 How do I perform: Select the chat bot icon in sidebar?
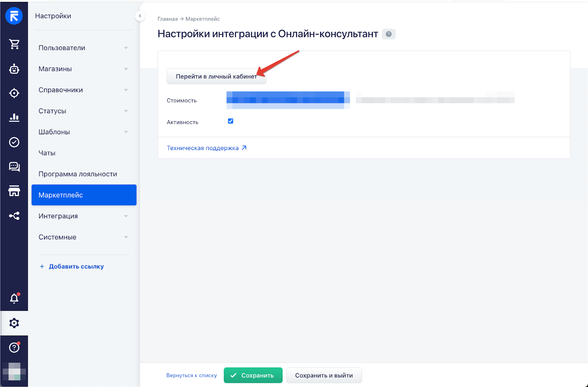(x=14, y=69)
